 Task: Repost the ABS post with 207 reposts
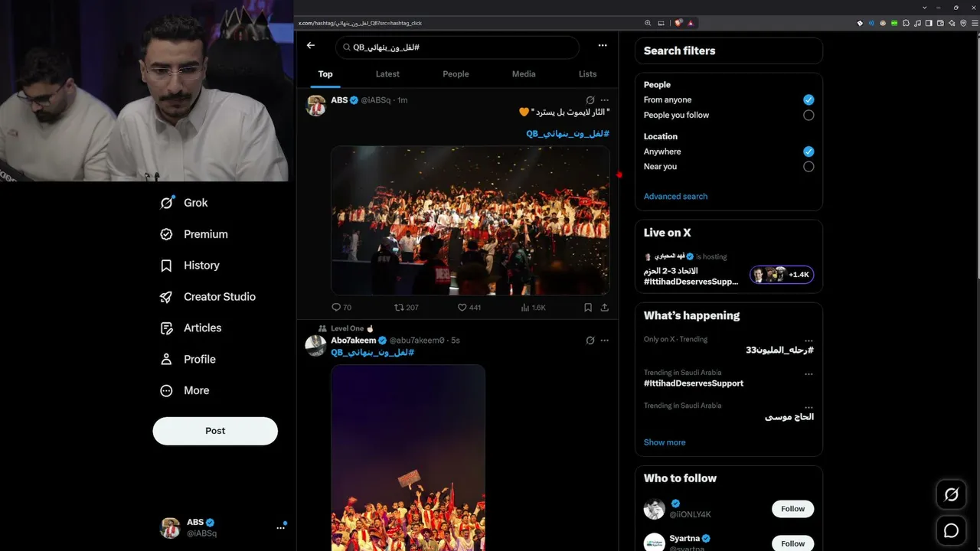click(x=406, y=308)
